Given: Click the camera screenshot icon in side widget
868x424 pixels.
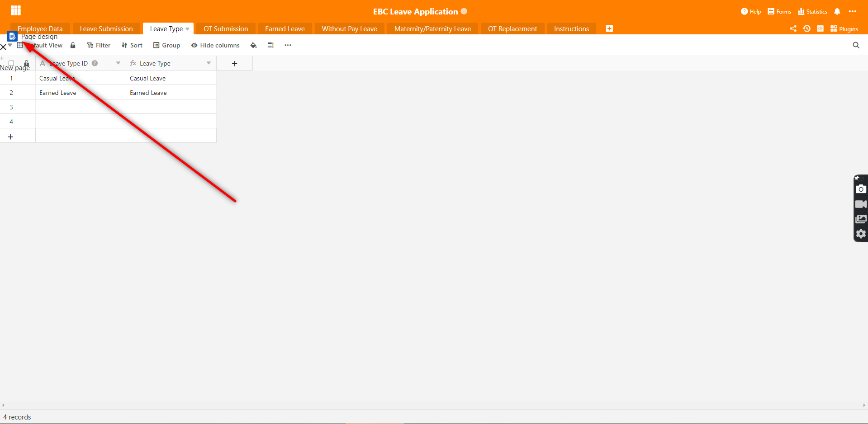Looking at the screenshot, I should (x=861, y=189).
